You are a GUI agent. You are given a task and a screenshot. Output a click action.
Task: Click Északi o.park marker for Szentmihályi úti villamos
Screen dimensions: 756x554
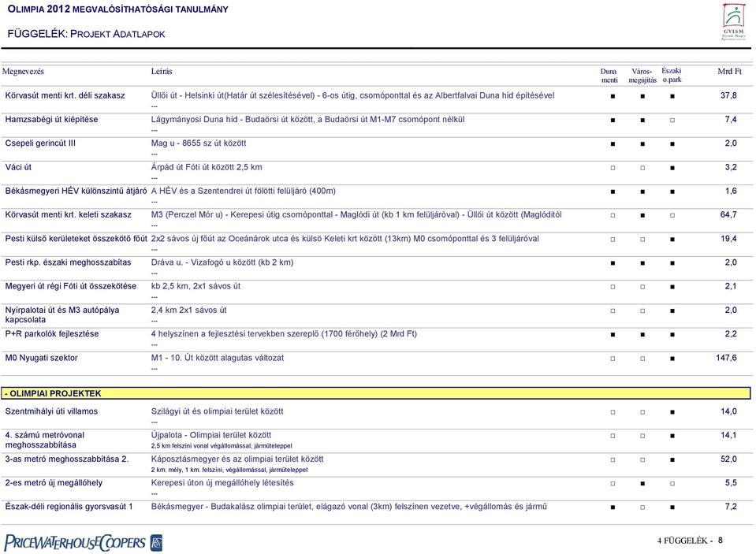(x=672, y=412)
